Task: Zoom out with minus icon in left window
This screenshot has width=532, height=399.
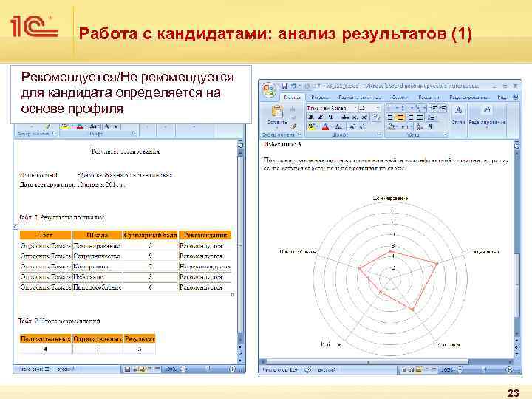Action: (183, 369)
